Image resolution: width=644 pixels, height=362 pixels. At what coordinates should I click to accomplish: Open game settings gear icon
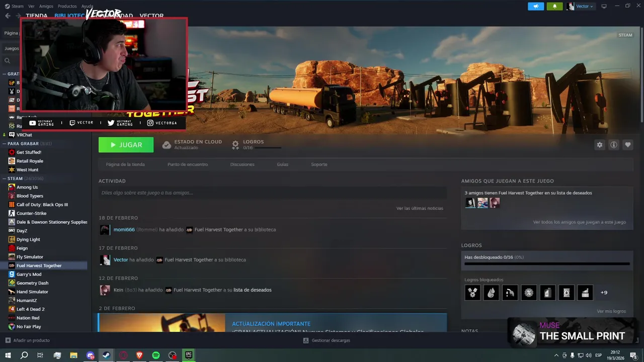(599, 145)
